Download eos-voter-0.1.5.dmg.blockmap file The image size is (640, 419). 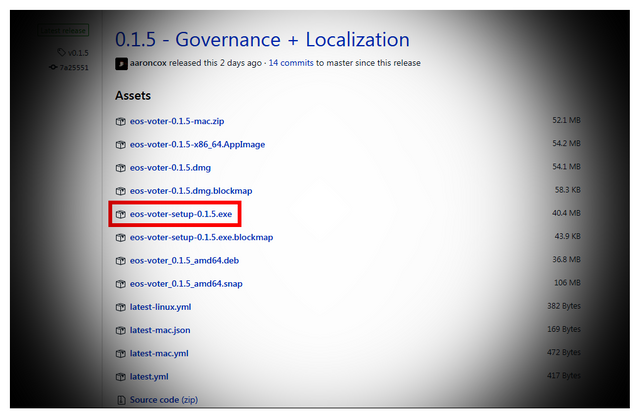[191, 191]
